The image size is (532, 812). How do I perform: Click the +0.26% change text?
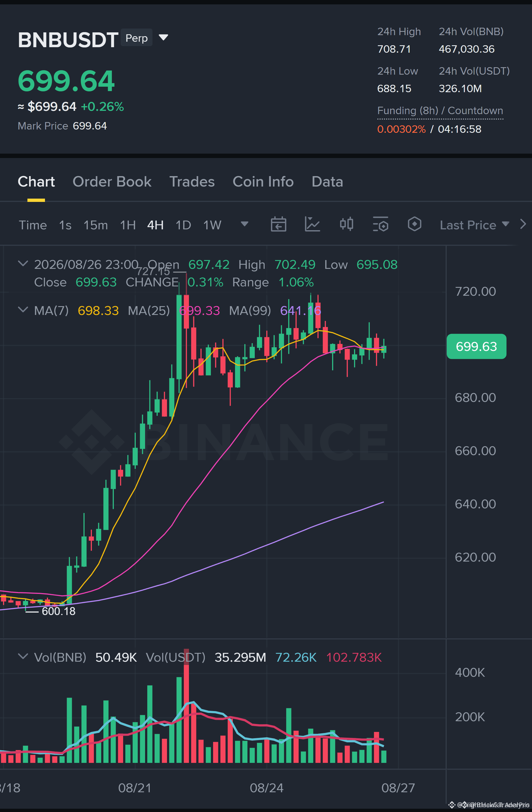click(102, 106)
